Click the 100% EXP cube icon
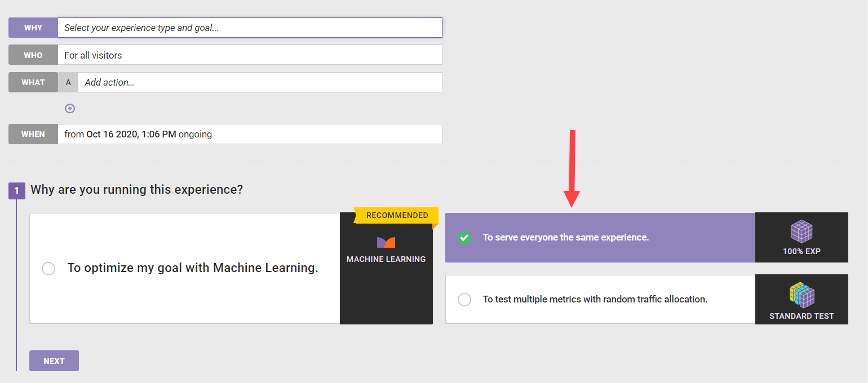 (x=801, y=231)
